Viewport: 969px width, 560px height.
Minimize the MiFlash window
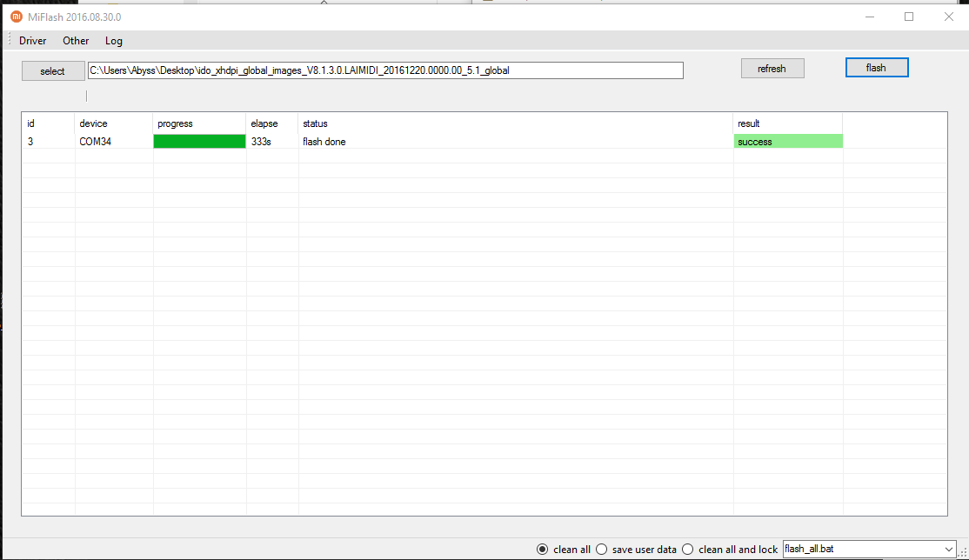870,17
